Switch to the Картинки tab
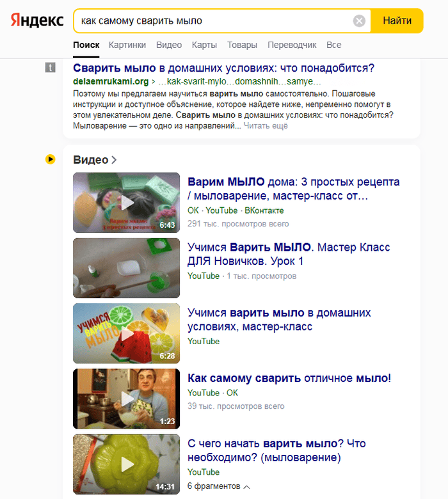Image resolution: width=448 pixels, height=499 pixels. [x=127, y=45]
